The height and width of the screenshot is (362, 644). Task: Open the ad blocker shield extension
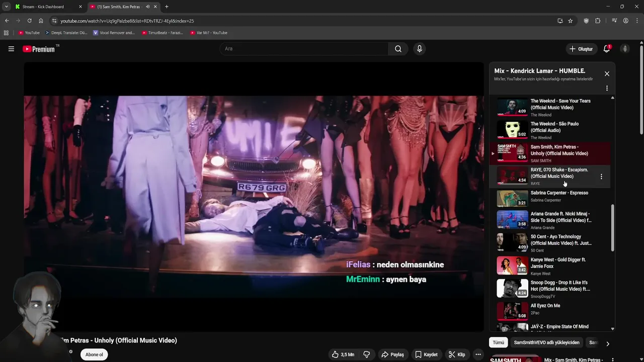point(586,21)
